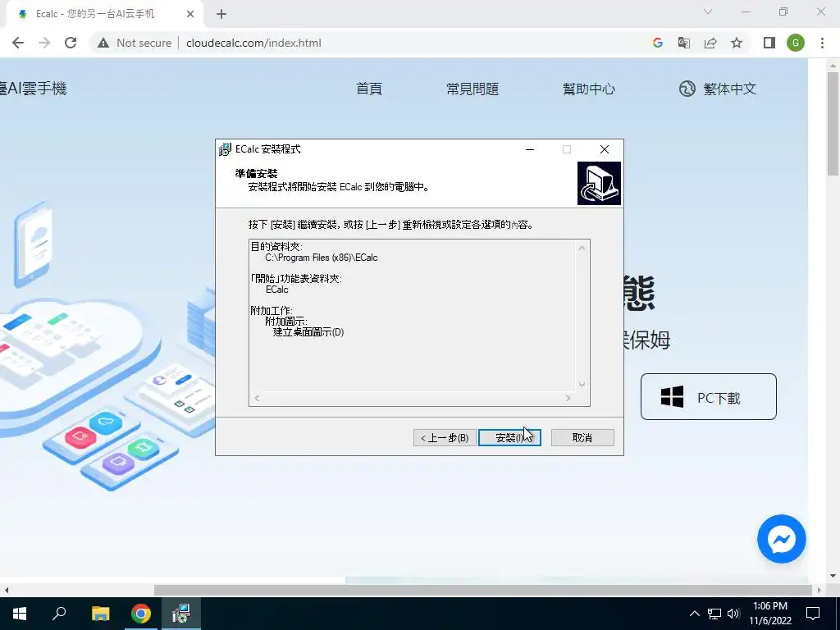Viewport: 840px width, 630px height.
Task: Close the Ecalc browser tab
Action: 190,14
